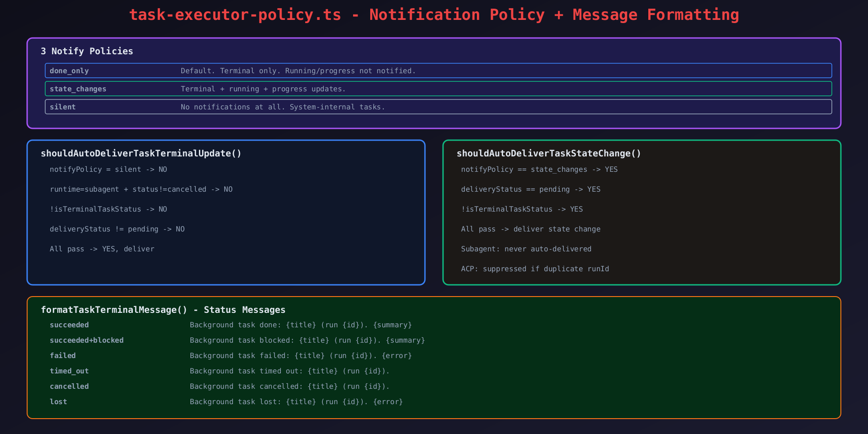Screen dimensions: 868x434
Task: Click 'Background task failed: {title}' message
Action: pyautogui.click(x=301, y=356)
